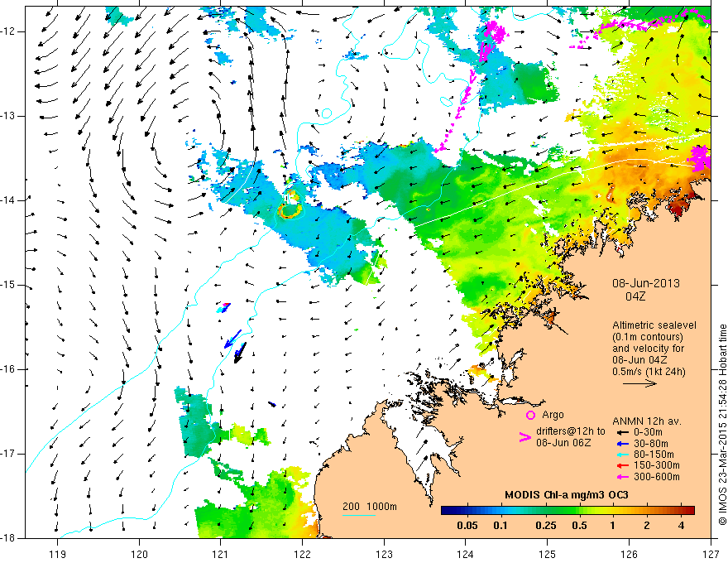Click the blue ANMN current arrow on the map
This screenshot has width=728, height=563.
tap(232, 339)
